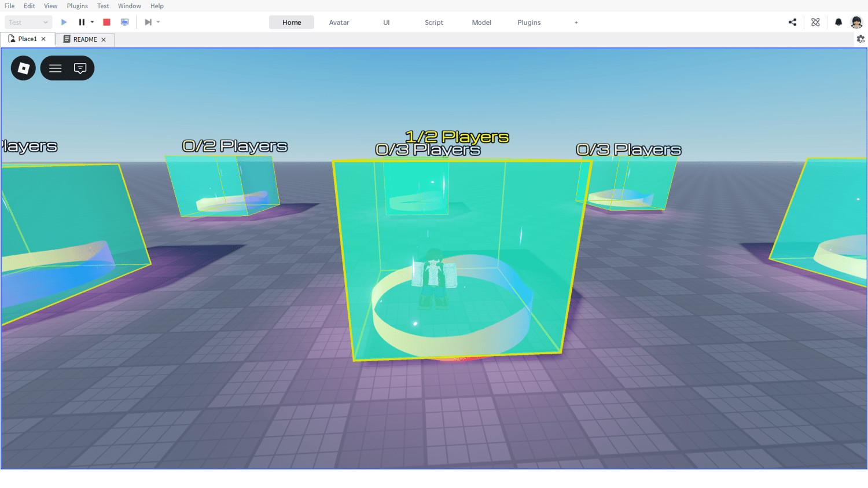Viewport: 868px width, 488px height.
Task: Switch to the UI ribbon tab
Action: pyautogui.click(x=387, y=22)
